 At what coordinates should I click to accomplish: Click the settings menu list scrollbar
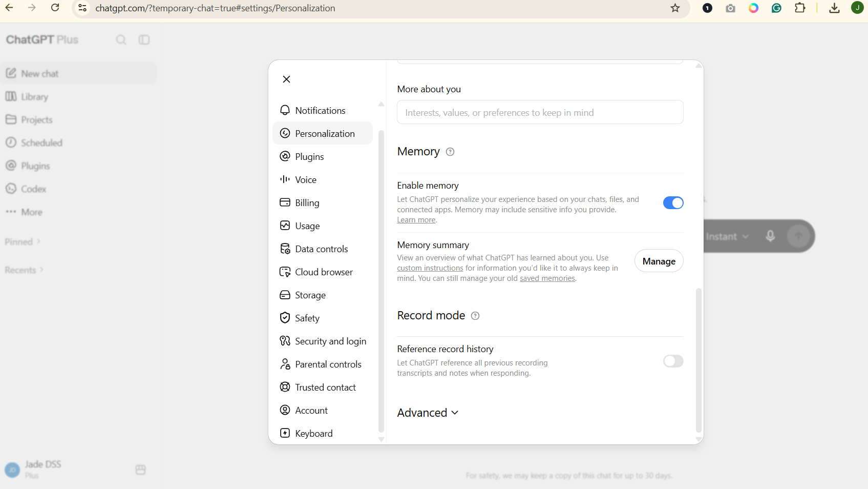click(381, 281)
